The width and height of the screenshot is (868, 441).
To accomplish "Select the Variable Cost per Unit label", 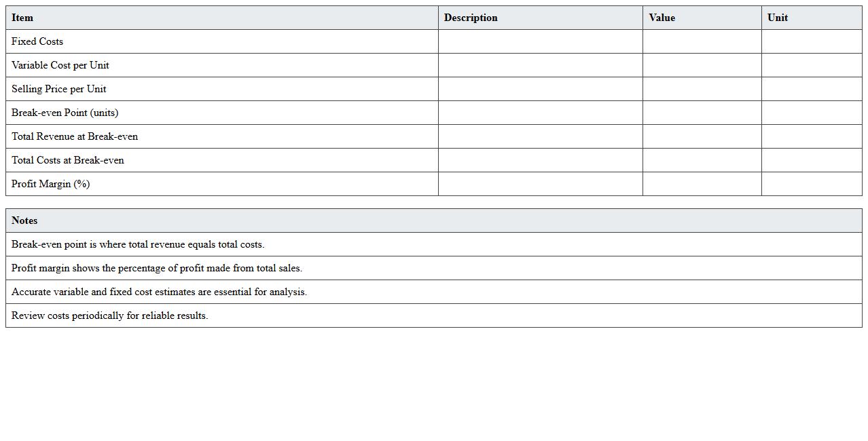I will click(x=60, y=65).
